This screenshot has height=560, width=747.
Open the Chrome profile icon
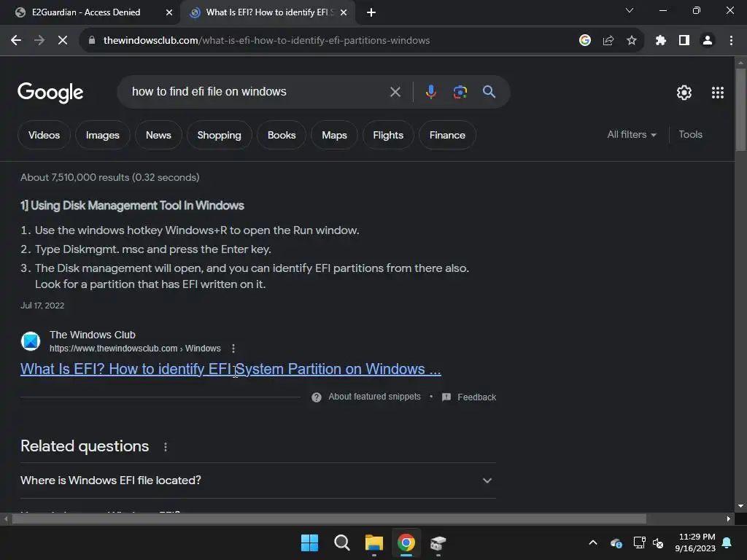(x=708, y=41)
